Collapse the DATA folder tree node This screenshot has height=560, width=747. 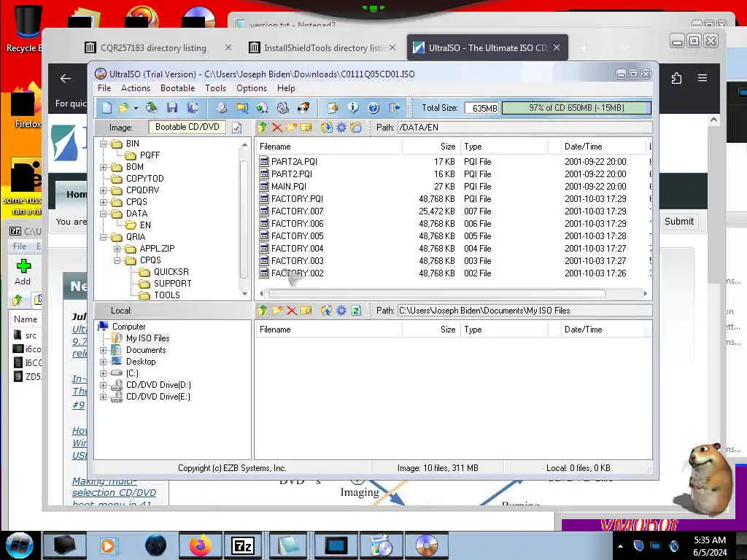click(104, 214)
